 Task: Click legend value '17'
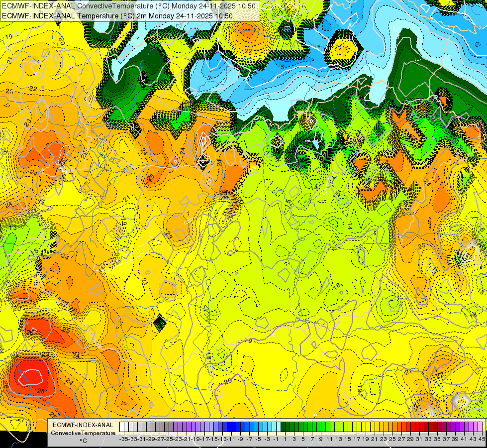click(357, 439)
